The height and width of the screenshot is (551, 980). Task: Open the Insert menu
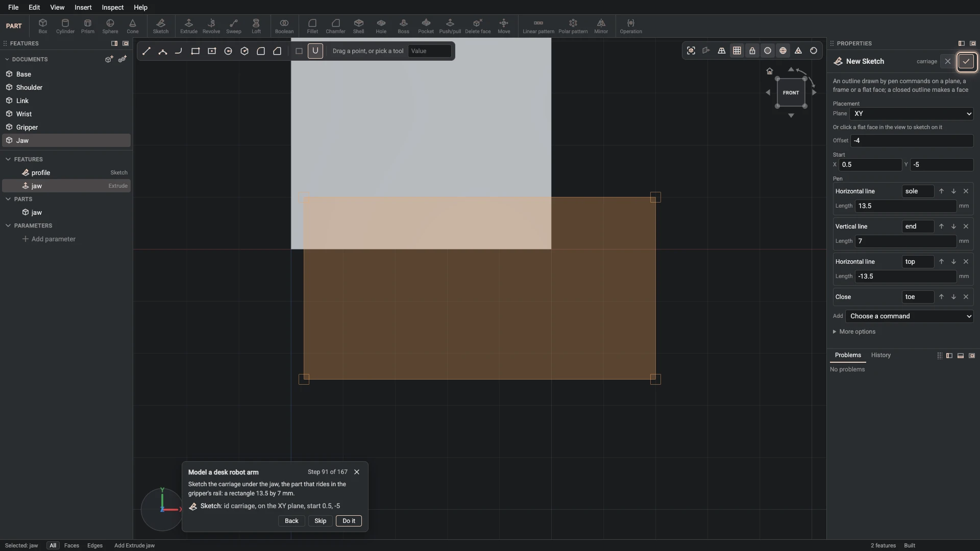[x=83, y=7]
